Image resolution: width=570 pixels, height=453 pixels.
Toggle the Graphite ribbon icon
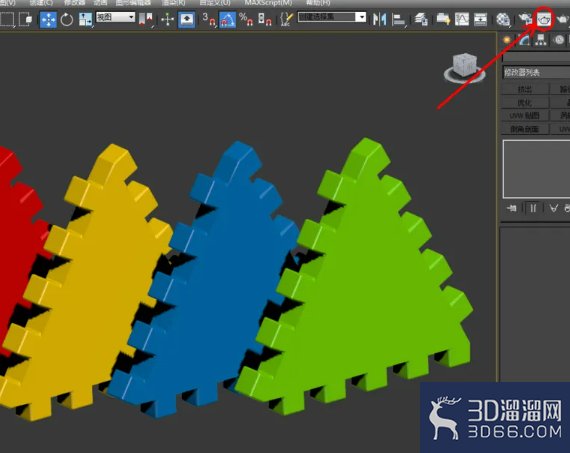(443, 19)
